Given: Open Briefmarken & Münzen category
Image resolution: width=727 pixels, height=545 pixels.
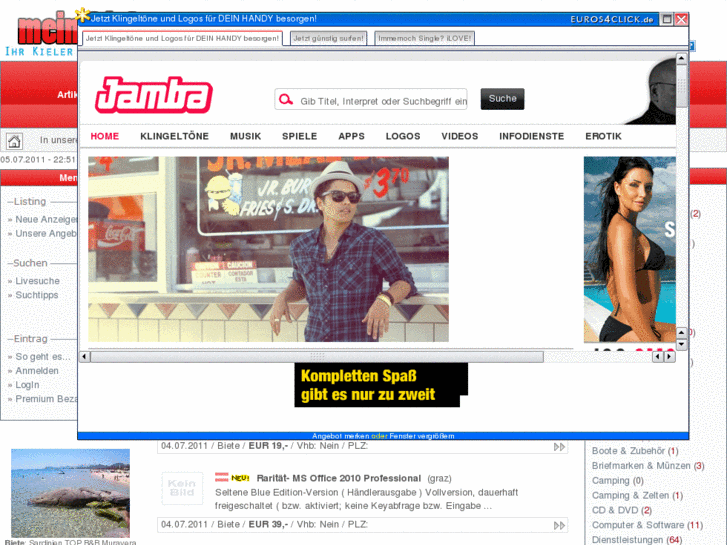Looking at the screenshot, I should [641, 466].
